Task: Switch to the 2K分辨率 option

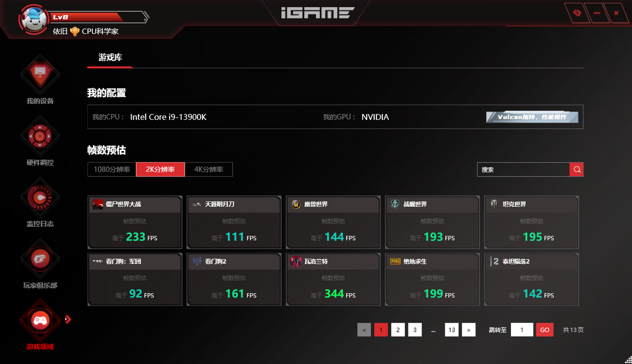Action: [x=160, y=169]
